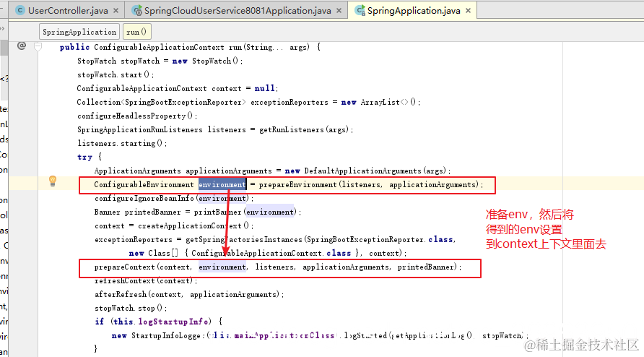This screenshot has height=357, width=644.
Task: Click 'stopWatch.stop()' line
Action: point(131,308)
